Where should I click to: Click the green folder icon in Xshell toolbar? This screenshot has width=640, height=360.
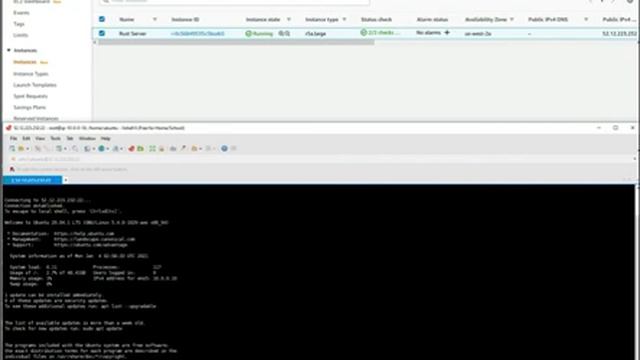[x=140, y=149]
